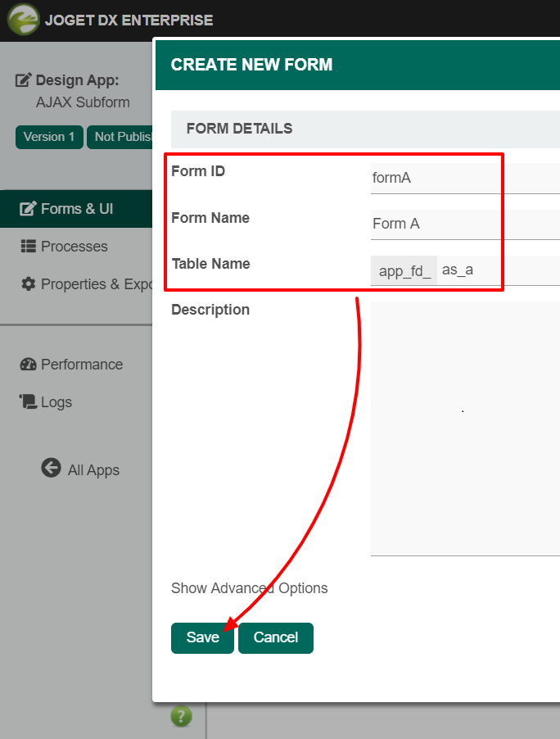The image size is (560, 739).
Task: Open the Forms & UI menu item
Action: click(77, 209)
